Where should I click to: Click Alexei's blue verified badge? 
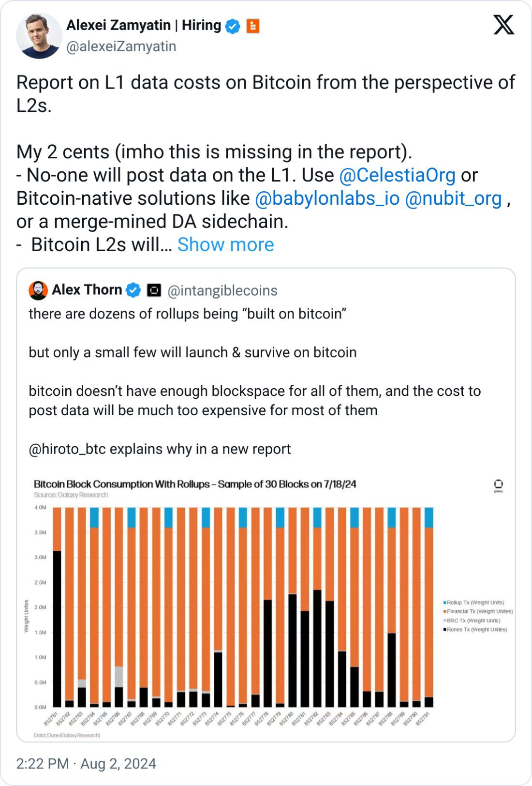tap(233, 26)
